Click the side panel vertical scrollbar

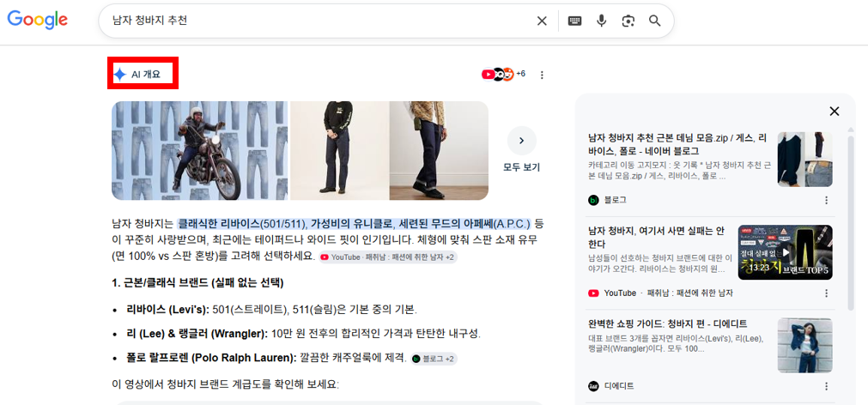point(851,221)
